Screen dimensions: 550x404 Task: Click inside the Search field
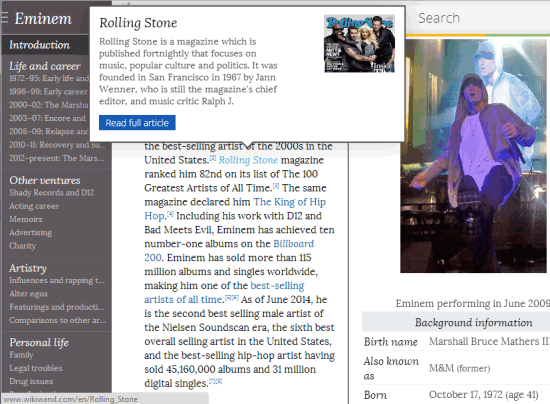click(x=481, y=18)
